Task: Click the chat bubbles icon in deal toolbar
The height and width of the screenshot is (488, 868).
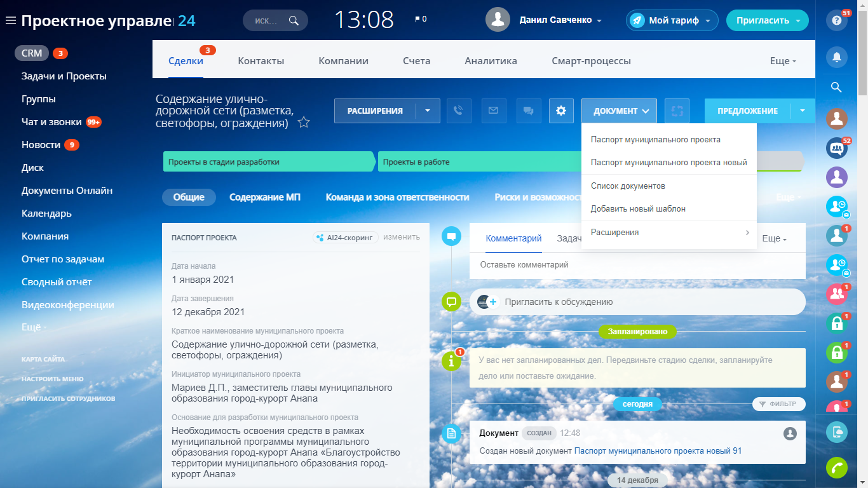Action: coord(527,111)
